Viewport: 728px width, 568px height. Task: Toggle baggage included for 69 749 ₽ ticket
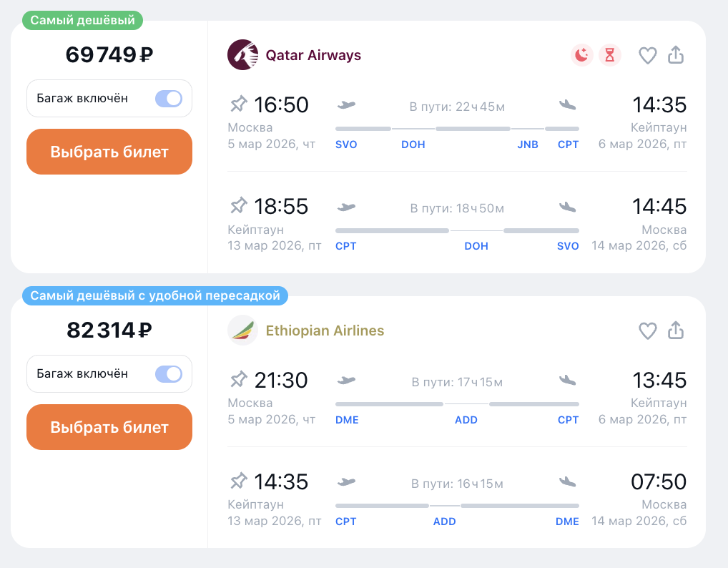point(169,99)
